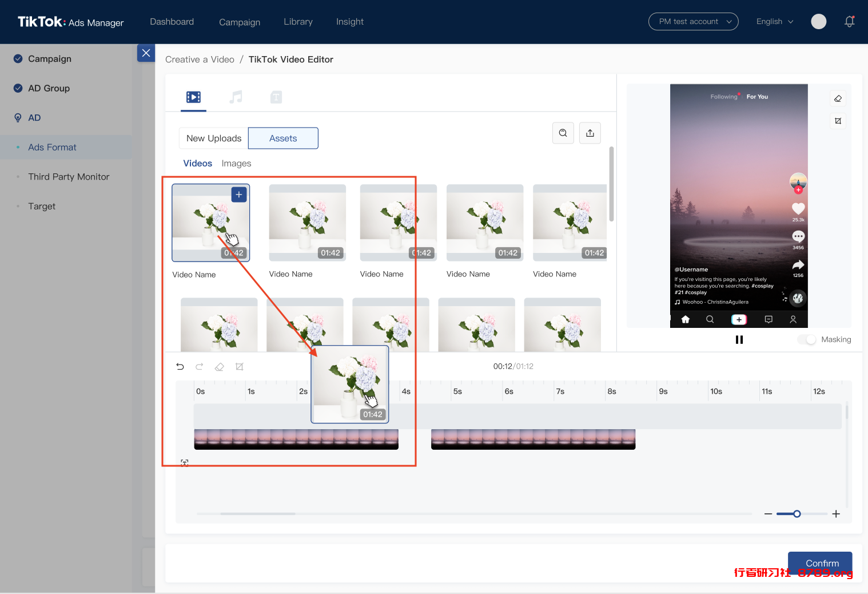Open AD Group step in sidebar
This screenshot has width=868, height=594.
pos(49,88)
